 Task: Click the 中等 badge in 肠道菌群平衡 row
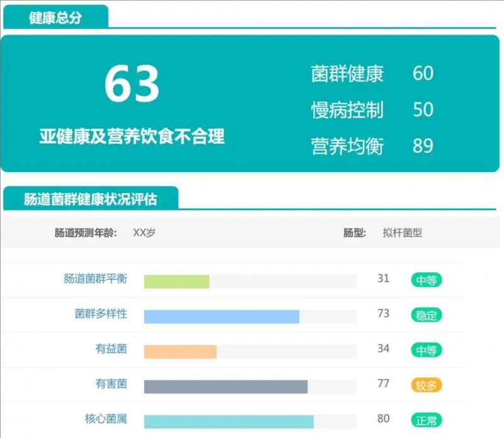[426, 280]
